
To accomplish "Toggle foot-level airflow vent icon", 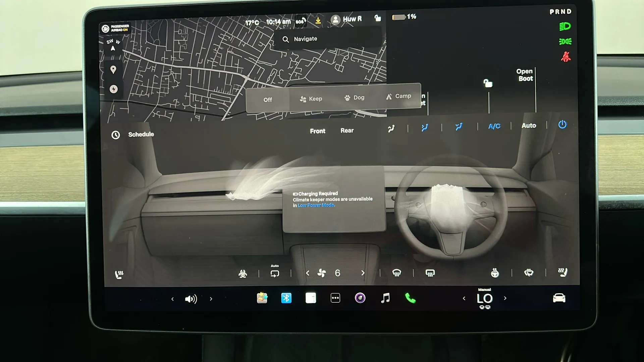I will [x=459, y=127].
